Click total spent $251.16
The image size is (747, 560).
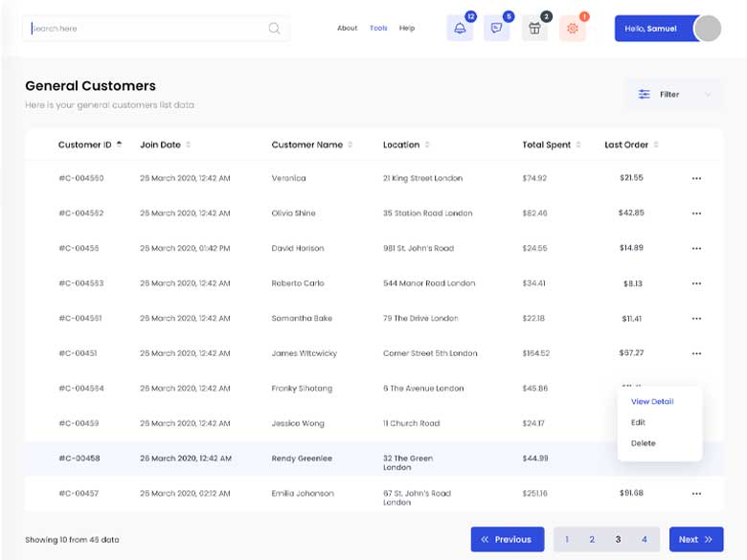(x=534, y=493)
